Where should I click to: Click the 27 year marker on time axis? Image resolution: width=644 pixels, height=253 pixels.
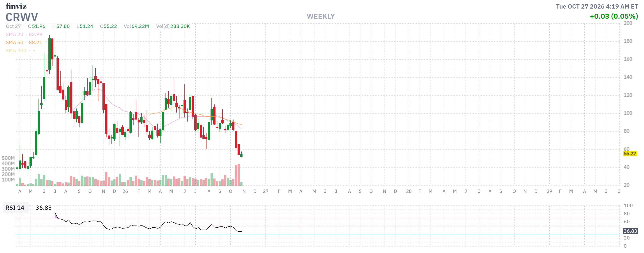point(265,191)
